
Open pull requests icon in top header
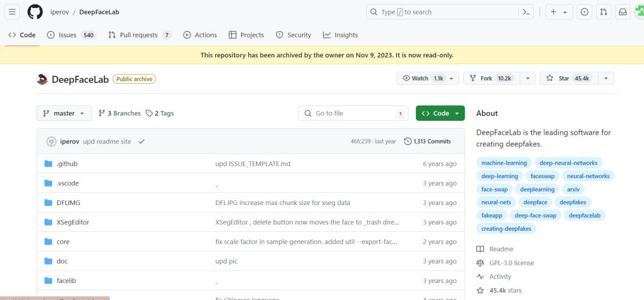click(x=604, y=12)
